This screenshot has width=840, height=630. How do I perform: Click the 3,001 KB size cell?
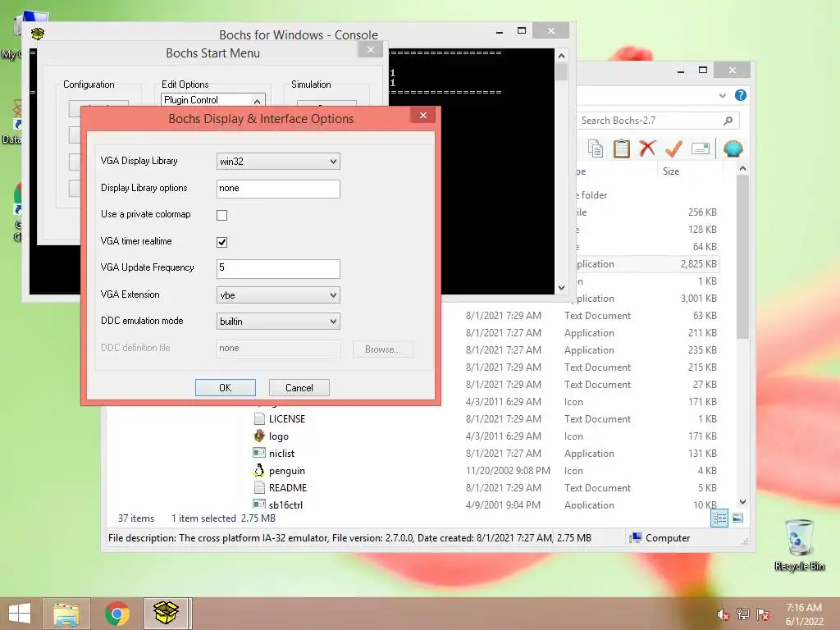click(699, 299)
